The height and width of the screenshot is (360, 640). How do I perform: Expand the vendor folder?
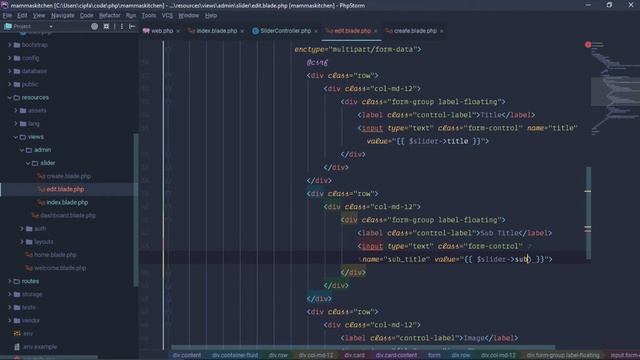click(x=9, y=320)
